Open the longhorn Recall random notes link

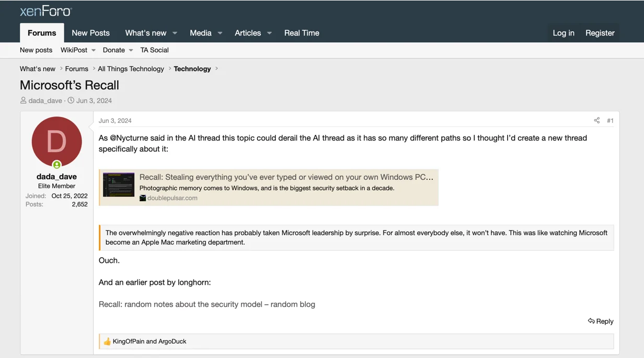(206, 304)
